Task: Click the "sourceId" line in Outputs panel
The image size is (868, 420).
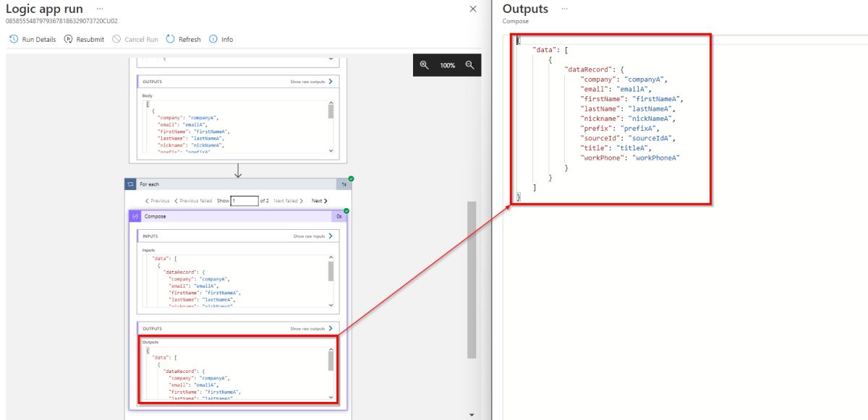Action: (x=628, y=138)
